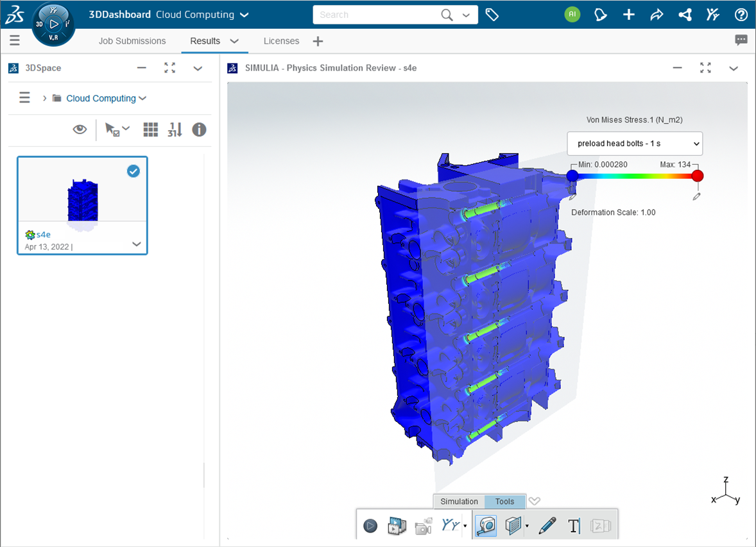Open the animation filmstrip tool
This screenshot has width=756, height=547.
(x=397, y=526)
